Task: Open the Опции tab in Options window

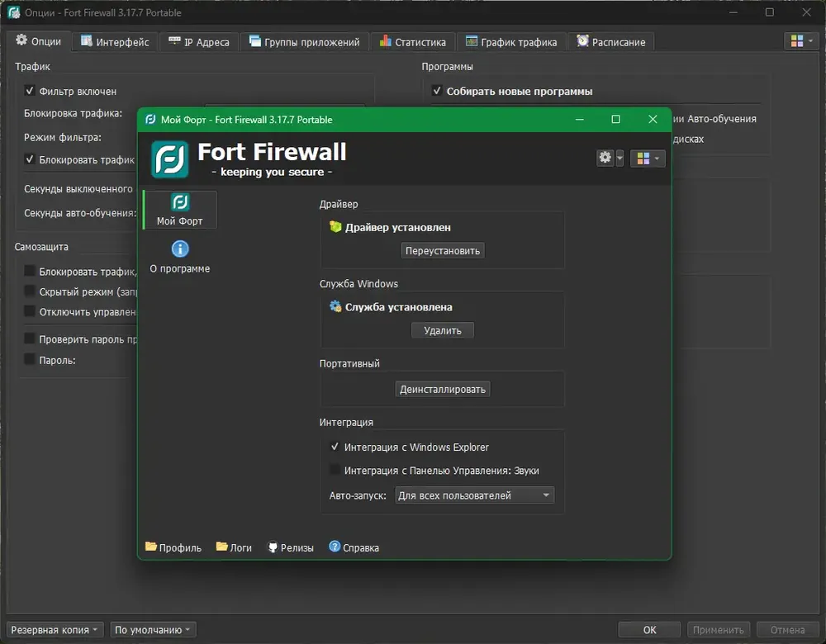Action: pos(39,41)
